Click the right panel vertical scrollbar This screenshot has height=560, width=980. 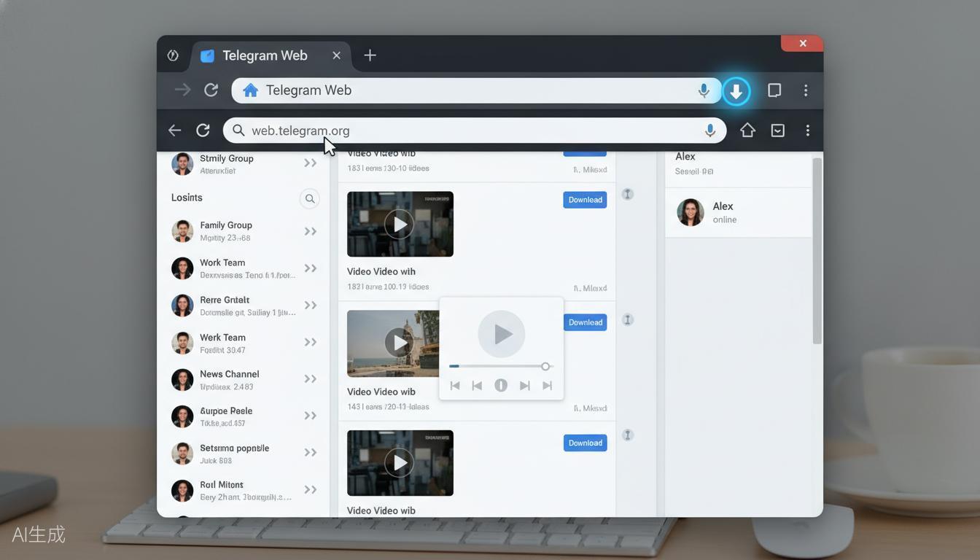(817, 251)
